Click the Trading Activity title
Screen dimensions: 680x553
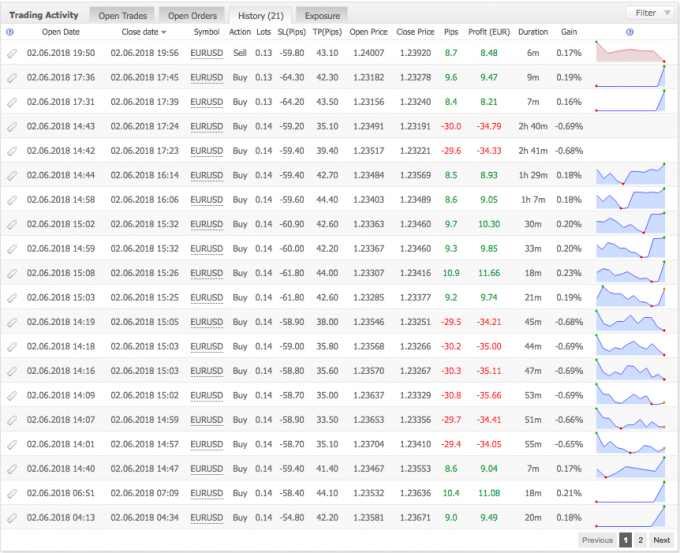tap(44, 15)
